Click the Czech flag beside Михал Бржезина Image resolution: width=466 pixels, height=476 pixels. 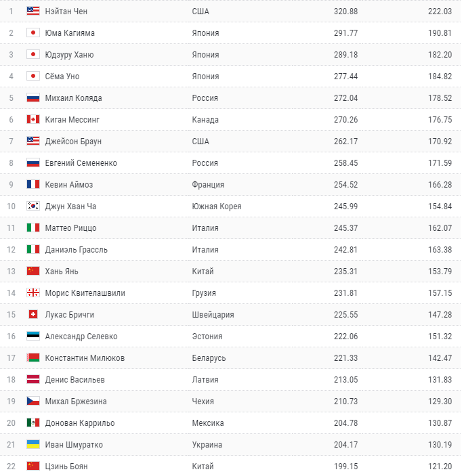point(33,402)
